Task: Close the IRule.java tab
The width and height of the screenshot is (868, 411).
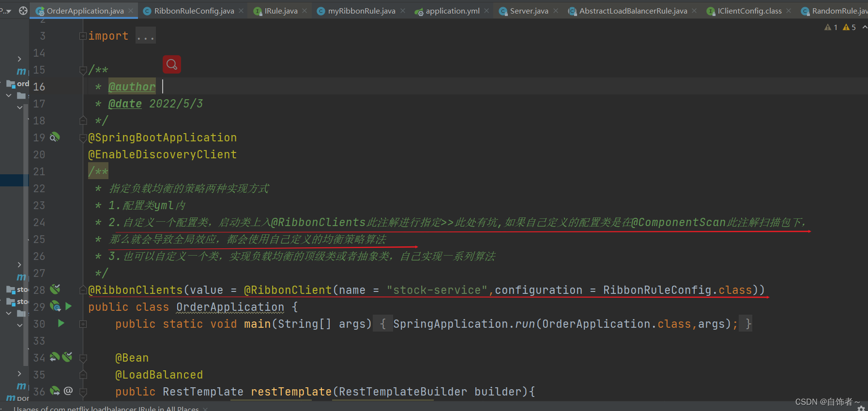Action: point(305,11)
